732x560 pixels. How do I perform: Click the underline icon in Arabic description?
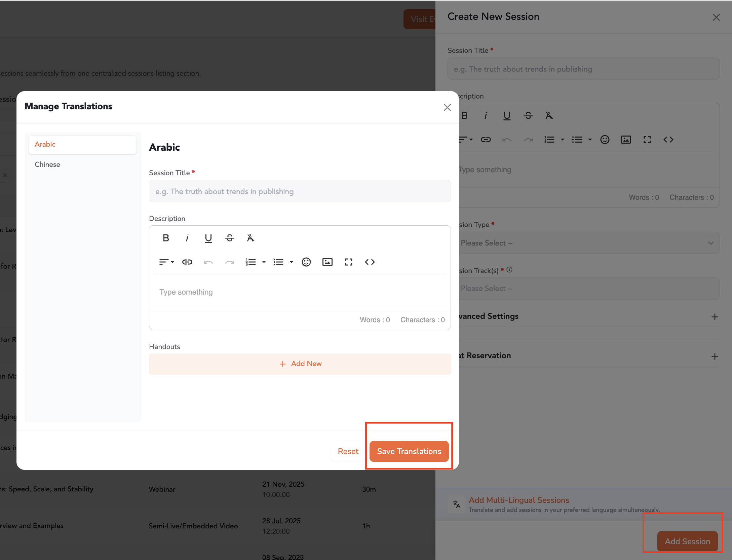[208, 238]
